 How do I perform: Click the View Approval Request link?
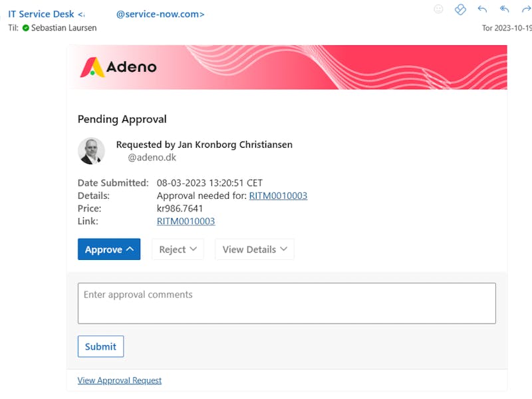pyautogui.click(x=119, y=380)
